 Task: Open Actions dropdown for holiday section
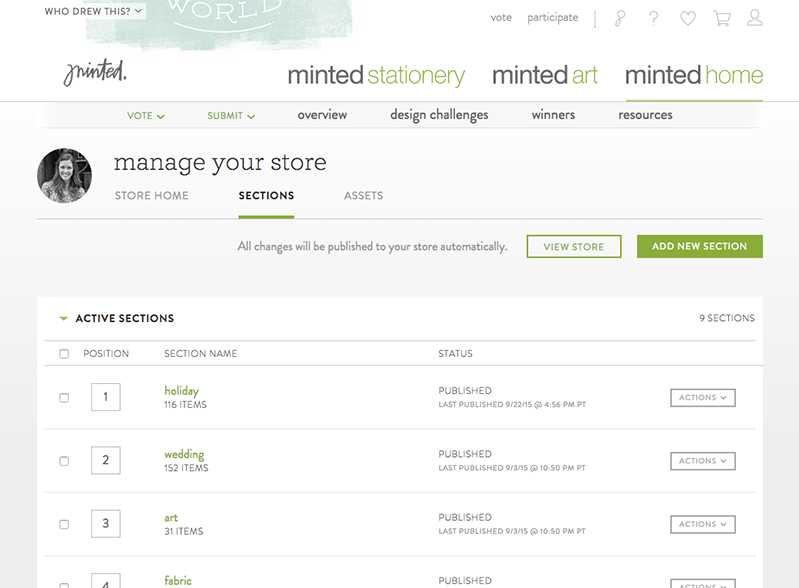pyautogui.click(x=702, y=398)
